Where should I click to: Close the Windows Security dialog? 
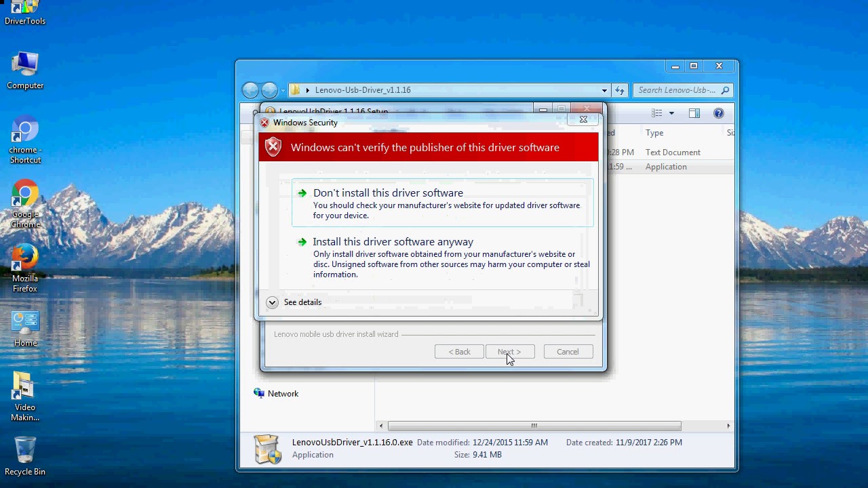[x=583, y=120]
